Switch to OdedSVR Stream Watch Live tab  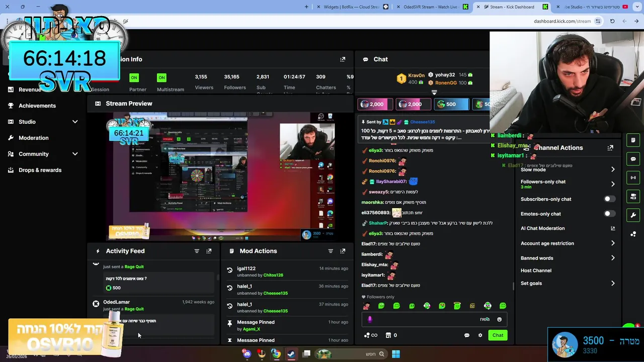point(432,7)
